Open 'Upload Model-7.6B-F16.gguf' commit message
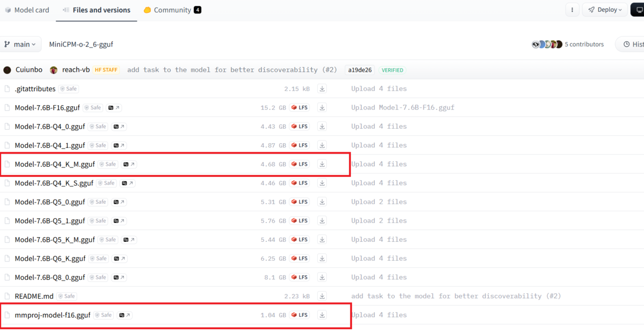This screenshot has width=644, height=333. click(403, 108)
